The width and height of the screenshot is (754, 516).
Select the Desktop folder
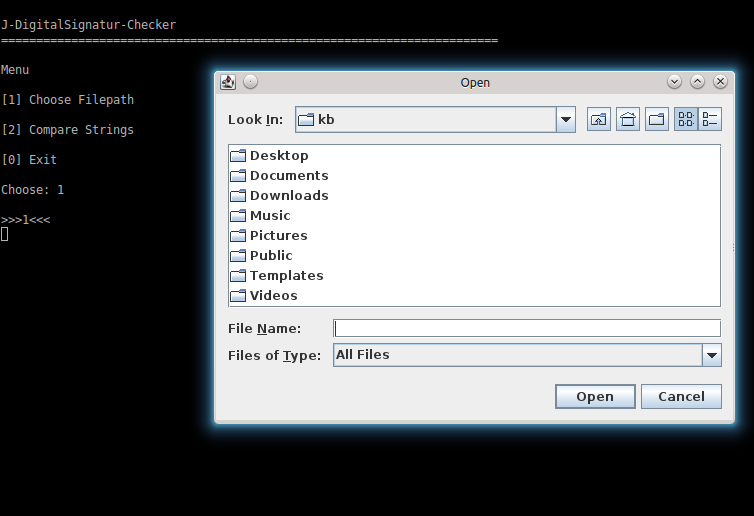(x=269, y=156)
